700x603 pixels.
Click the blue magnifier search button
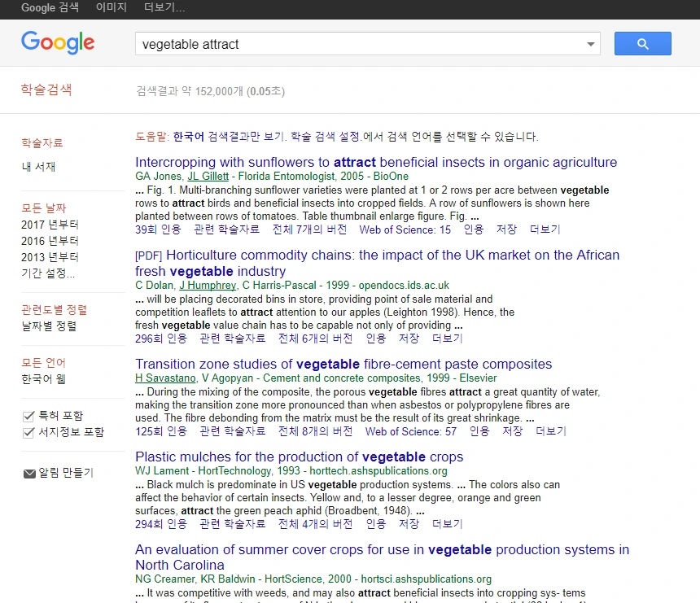pyautogui.click(x=642, y=43)
